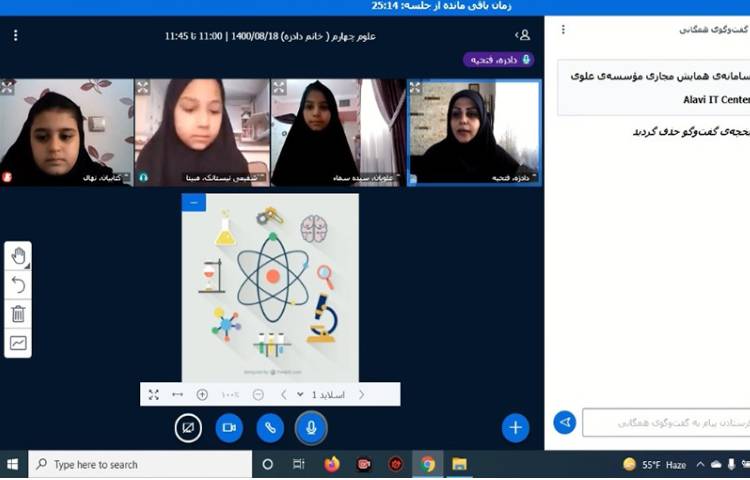Zoom out of the presentation slide
Image resolution: width=750 pixels, height=480 pixels.
(258, 395)
